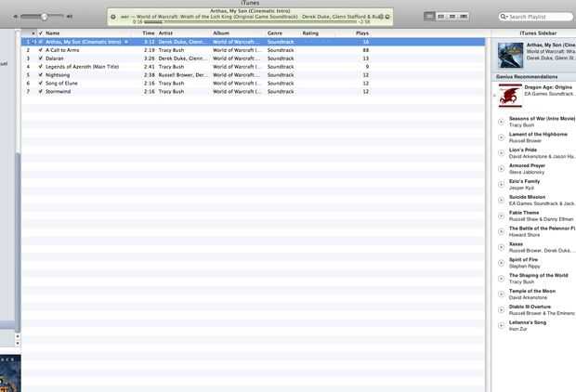Click the max-volume speaker icon
This screenshot has width=576, height=392.
tap(70, 17)
